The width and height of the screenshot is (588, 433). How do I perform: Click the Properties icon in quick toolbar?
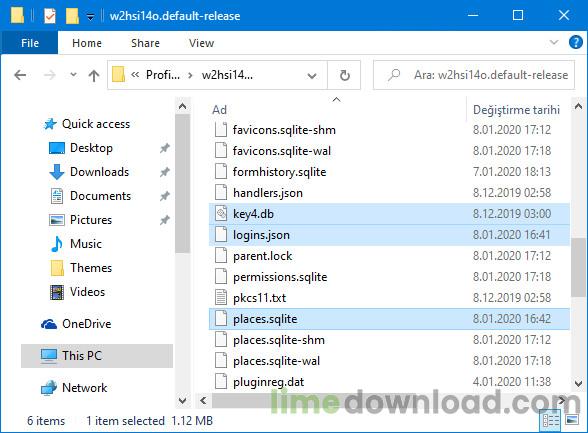click(50, 16)
